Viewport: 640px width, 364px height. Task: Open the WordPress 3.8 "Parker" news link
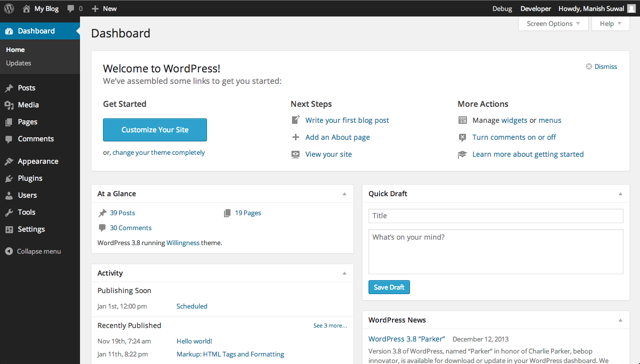(x=406, y=339)
